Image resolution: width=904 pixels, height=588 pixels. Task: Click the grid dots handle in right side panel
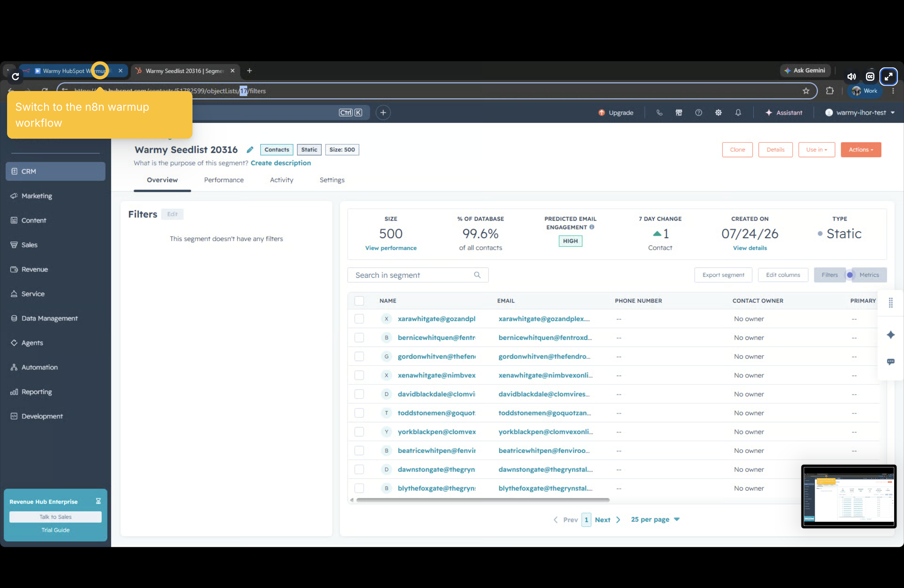tap(890, 302)
